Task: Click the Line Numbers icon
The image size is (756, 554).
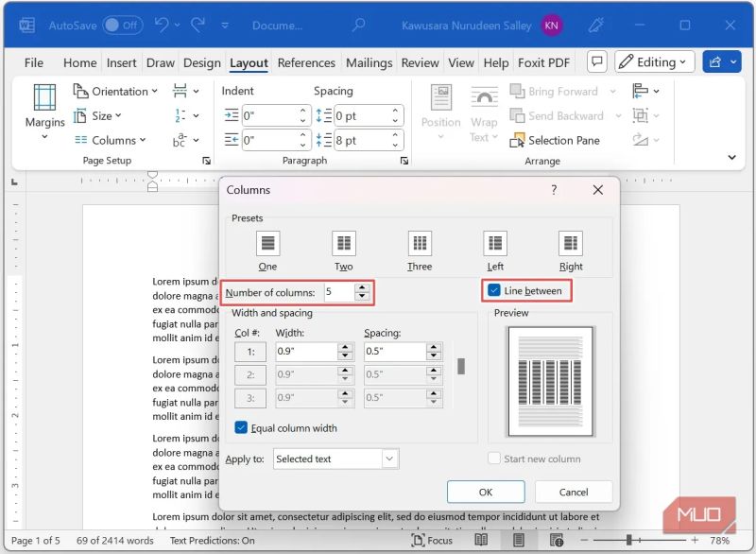Action: click(180, 115)
